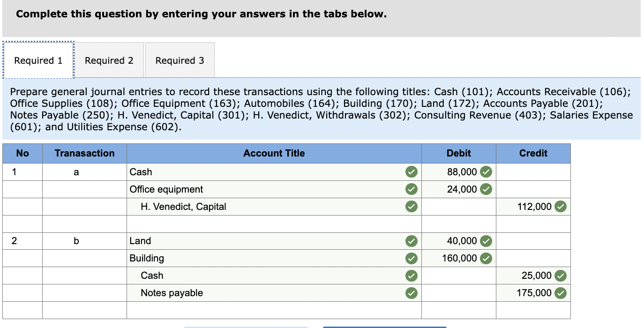Viewport: 644px width, 328px height.
Task: Click the checkmark next to Office equipment account title
Action: tap(411, 189)
